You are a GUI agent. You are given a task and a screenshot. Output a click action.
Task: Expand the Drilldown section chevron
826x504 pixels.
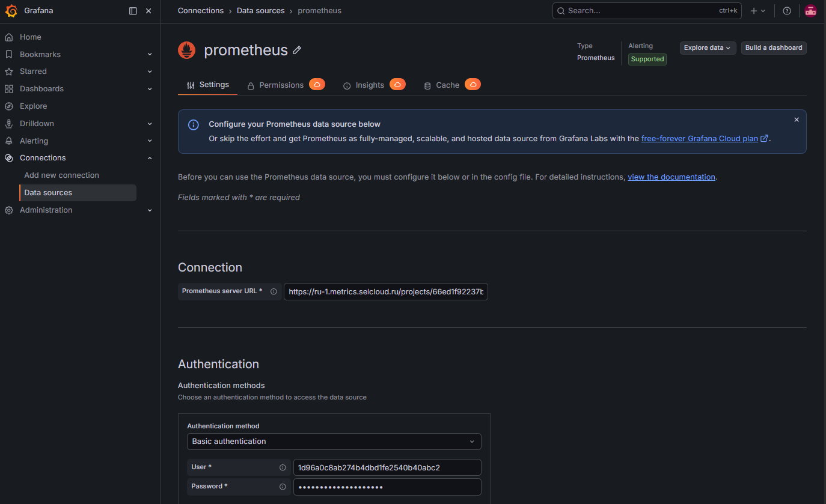tap(150, 124)
